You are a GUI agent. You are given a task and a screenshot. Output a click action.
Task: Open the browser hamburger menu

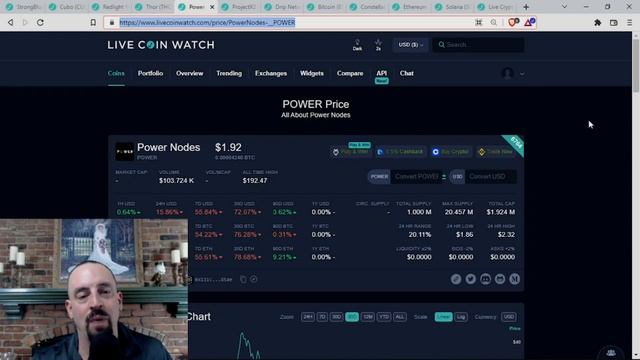629,22
